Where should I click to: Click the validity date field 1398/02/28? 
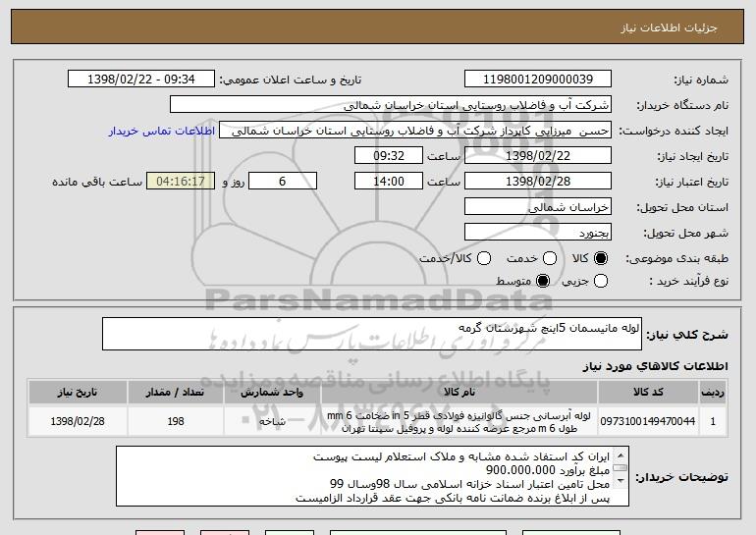coord(538,182)
